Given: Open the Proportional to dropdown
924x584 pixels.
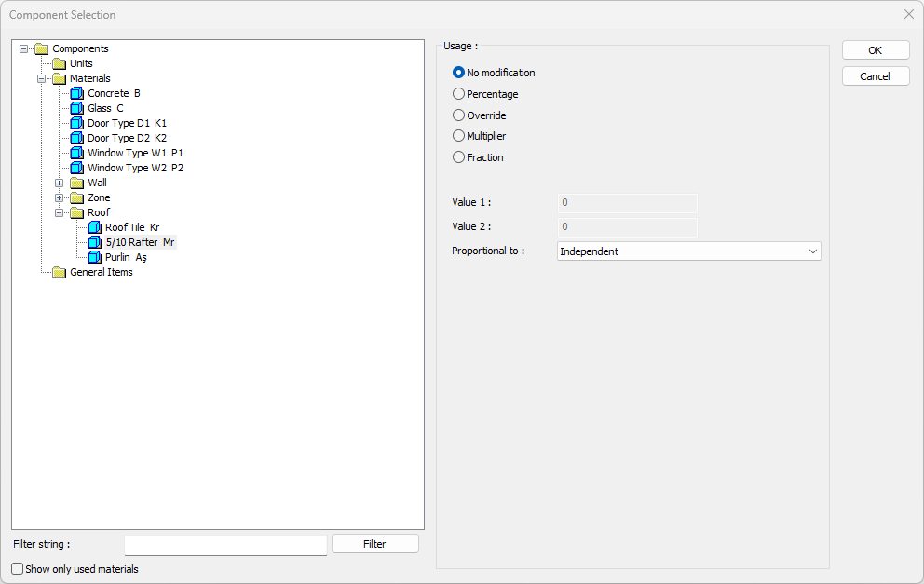Looking at the screenshot, I should (x=688, y=251).
